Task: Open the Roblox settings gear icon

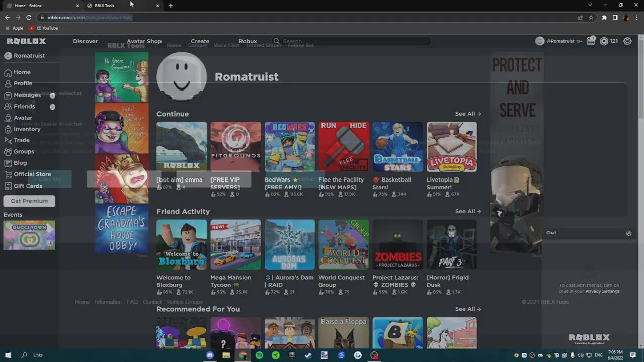Action: [x=627, y=41]
